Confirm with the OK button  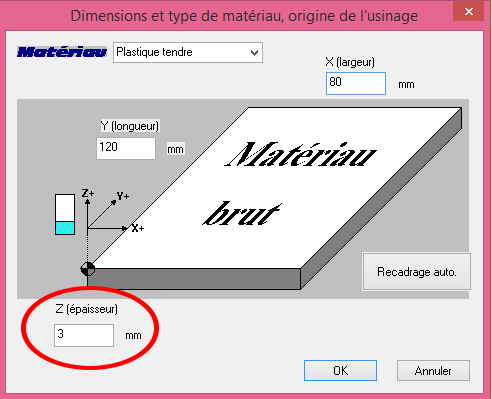(x=340, y=370)
